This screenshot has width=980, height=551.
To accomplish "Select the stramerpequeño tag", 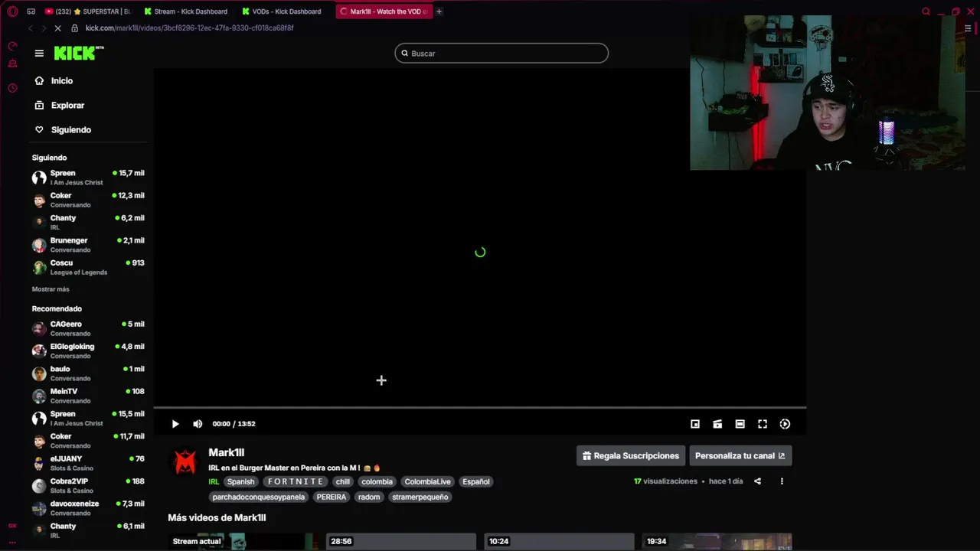I will tap(420, 497).
